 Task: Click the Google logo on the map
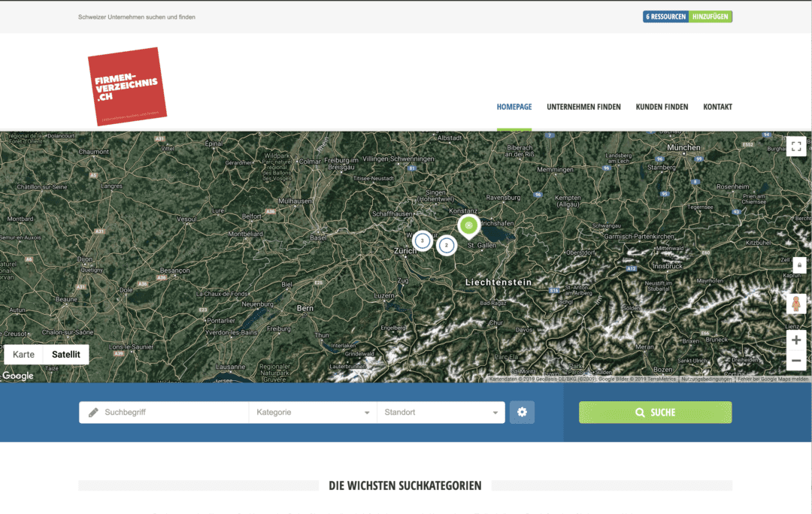17,374
